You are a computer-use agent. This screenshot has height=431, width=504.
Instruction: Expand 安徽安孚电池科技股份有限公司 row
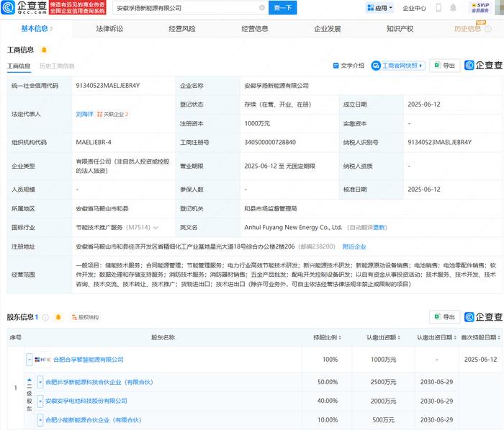(x=40, y=401)
